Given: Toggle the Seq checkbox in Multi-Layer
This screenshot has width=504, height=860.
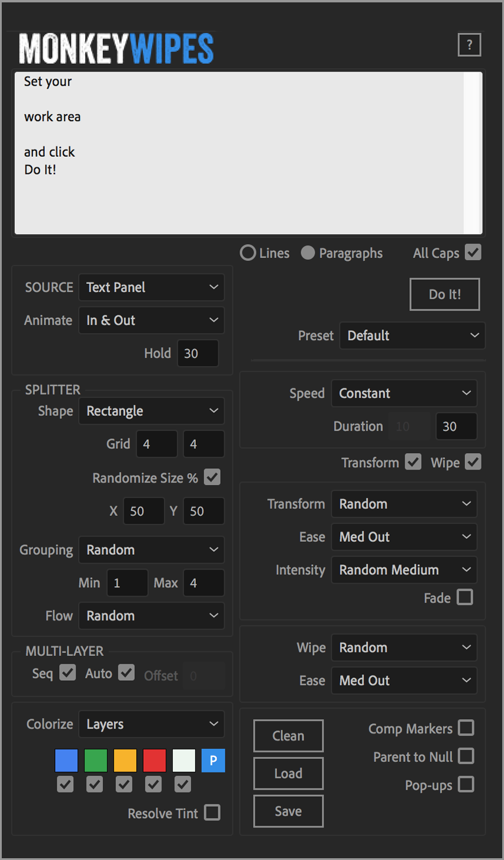Looking at the screenshot, I should (x=68, y=673).
